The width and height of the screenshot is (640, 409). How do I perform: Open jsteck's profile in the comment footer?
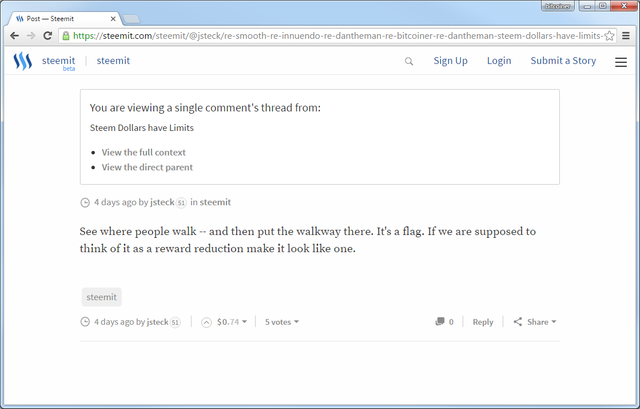coord(158,322)
